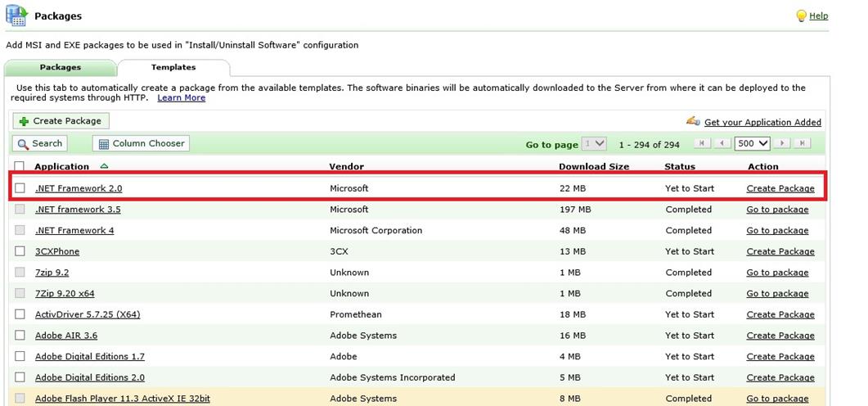
Task: Click the 197 MB download size cell
Action: (575, 210)
